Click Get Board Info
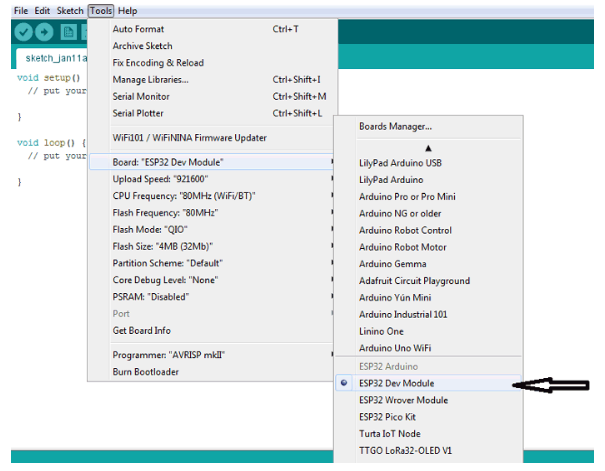 [141, 330]
